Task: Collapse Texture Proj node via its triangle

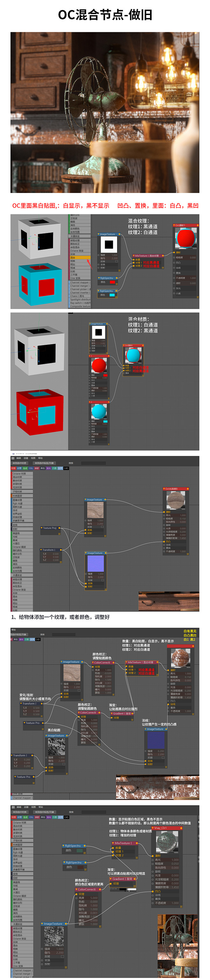Action: [x=42, y=528]
